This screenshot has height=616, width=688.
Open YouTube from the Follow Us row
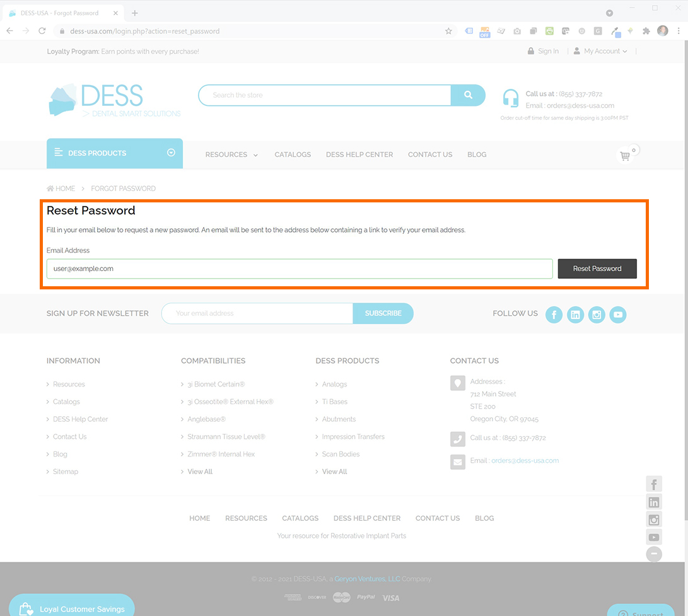618,315
